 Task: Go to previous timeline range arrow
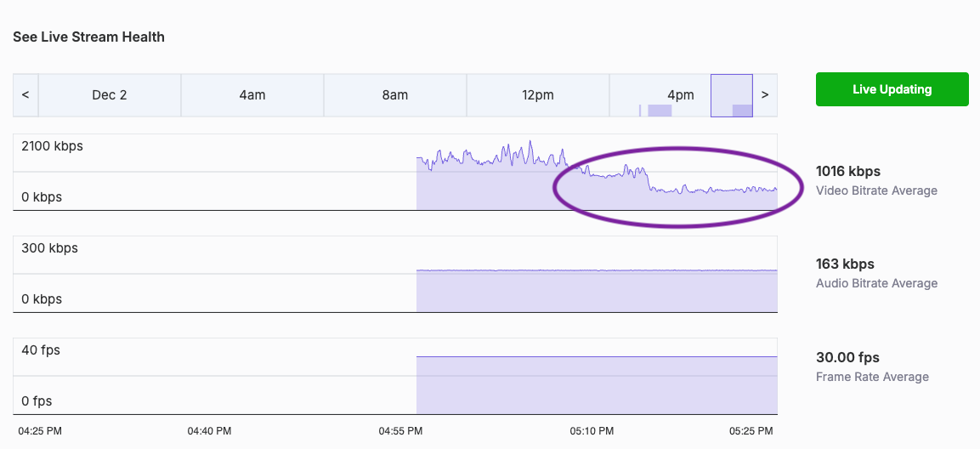coord(25,95)
